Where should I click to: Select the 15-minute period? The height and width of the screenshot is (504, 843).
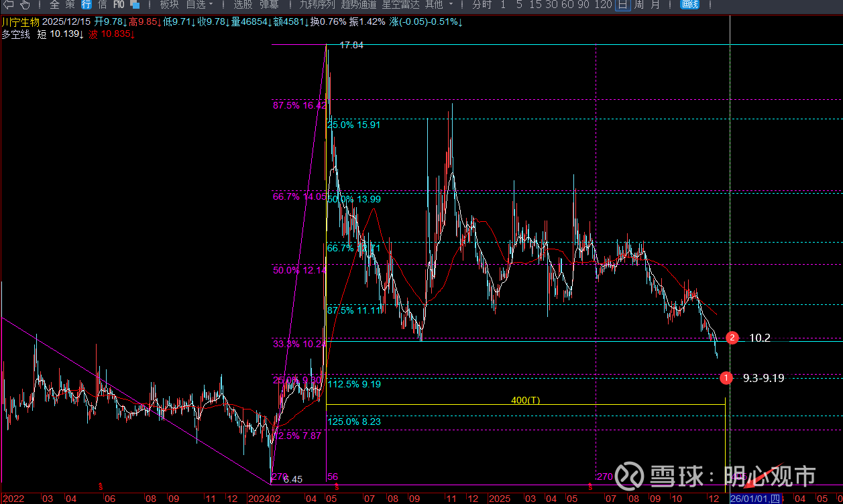(535, 5)
